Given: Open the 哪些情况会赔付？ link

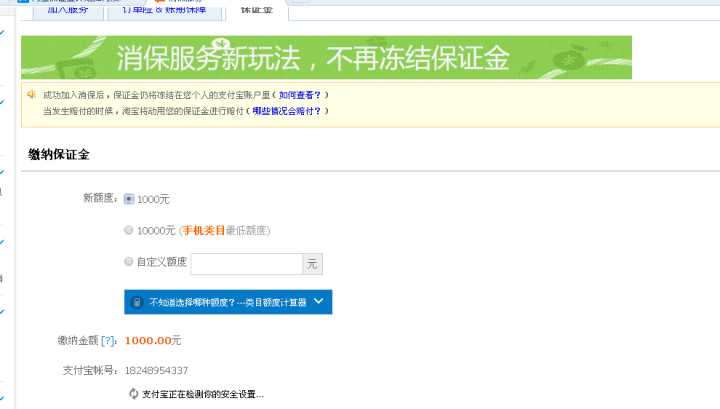Looking at the screenshot, I should click(x=286, y=111).
